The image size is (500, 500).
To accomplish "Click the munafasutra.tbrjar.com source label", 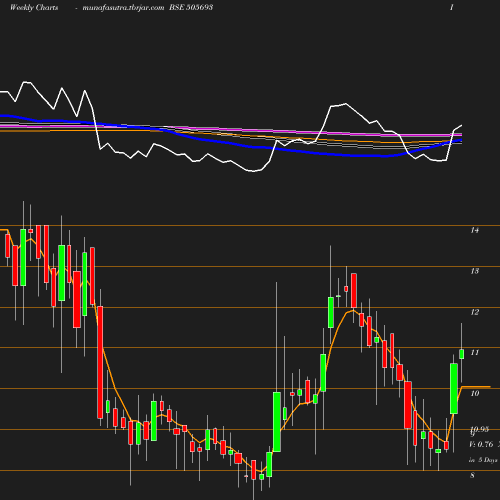I will 123,7.
